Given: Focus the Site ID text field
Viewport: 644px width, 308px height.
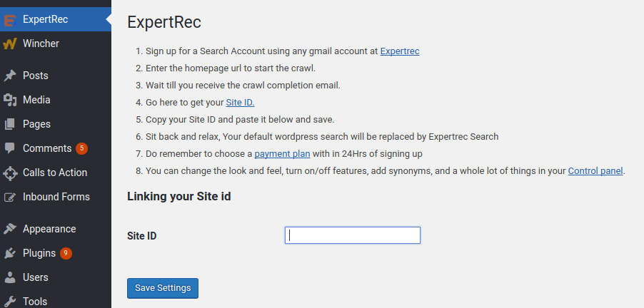Looking at the screenshot, I should pyautogui.click(x=352, y=235).
